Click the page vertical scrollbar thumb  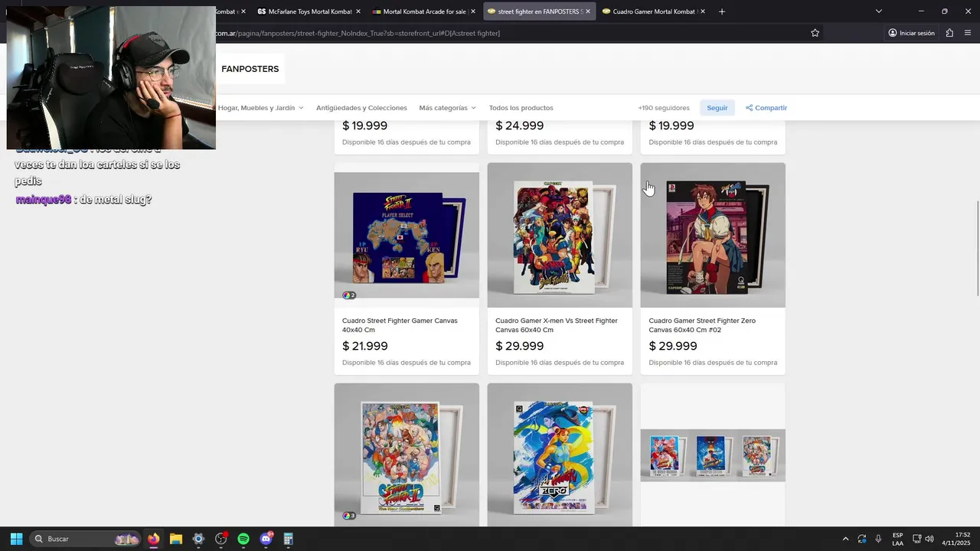(x=977, y=248)
